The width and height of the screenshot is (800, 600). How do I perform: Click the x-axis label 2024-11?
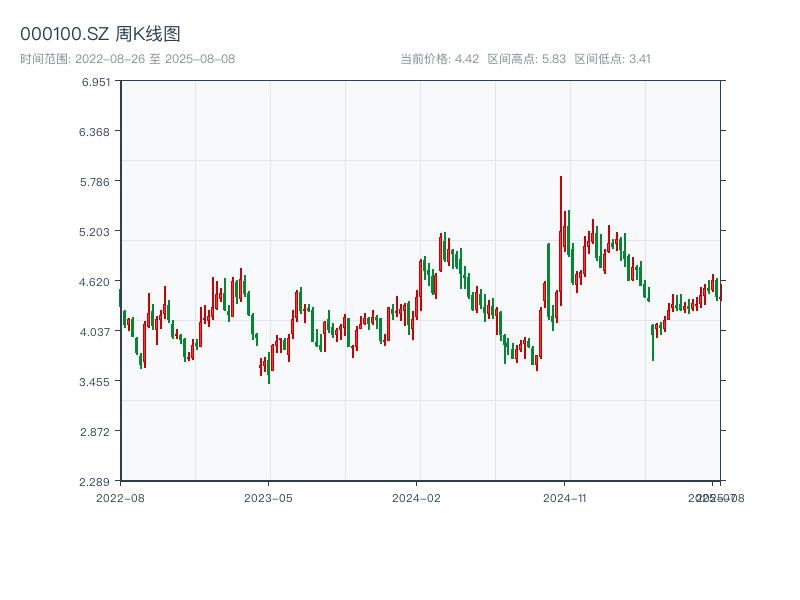[565, 498]
